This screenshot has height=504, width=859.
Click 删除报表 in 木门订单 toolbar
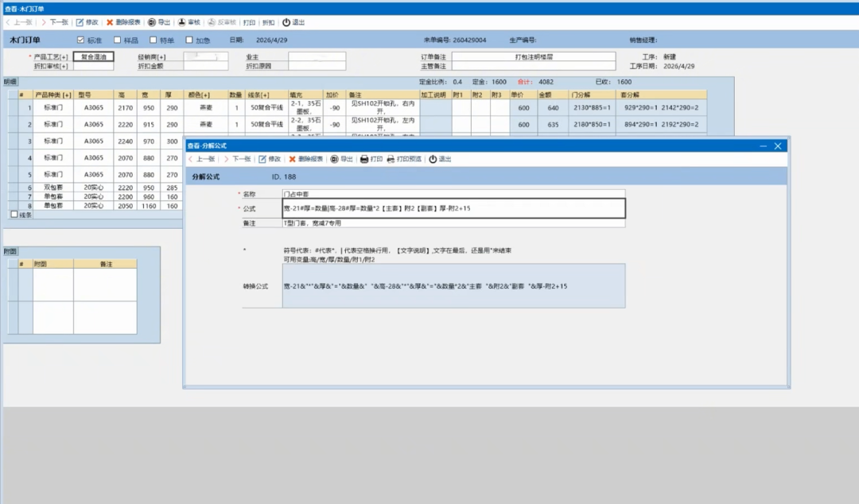point(123,22)
